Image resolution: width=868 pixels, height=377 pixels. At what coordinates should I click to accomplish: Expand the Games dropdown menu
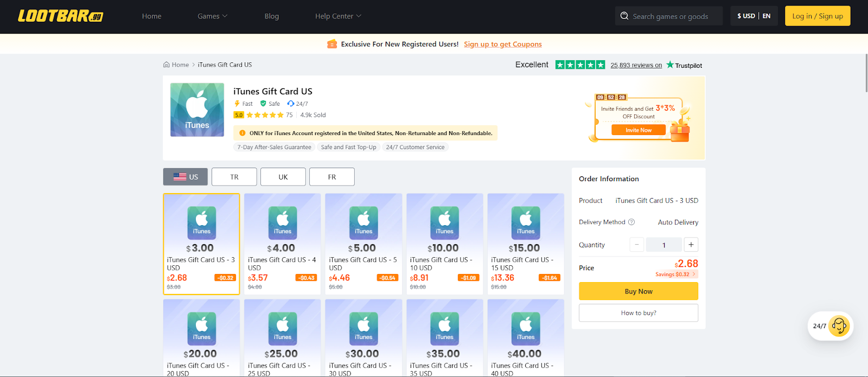tap(212, 16)
